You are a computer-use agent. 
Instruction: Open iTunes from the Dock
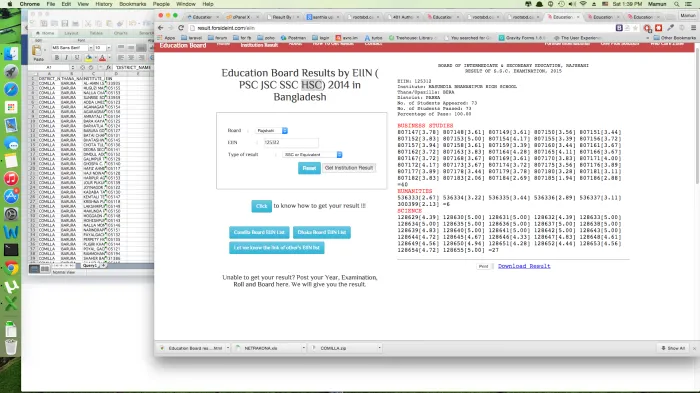pyautogui.click(x=11, y=179)
